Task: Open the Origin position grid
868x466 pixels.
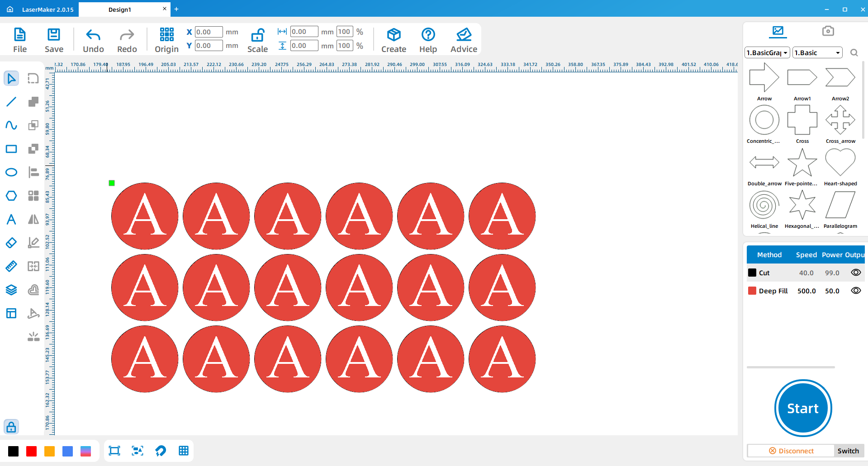Action: (166, 40)
